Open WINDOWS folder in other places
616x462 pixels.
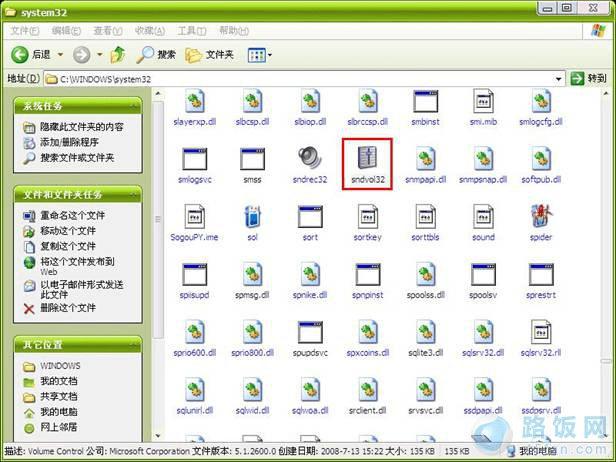click(60, 366)
